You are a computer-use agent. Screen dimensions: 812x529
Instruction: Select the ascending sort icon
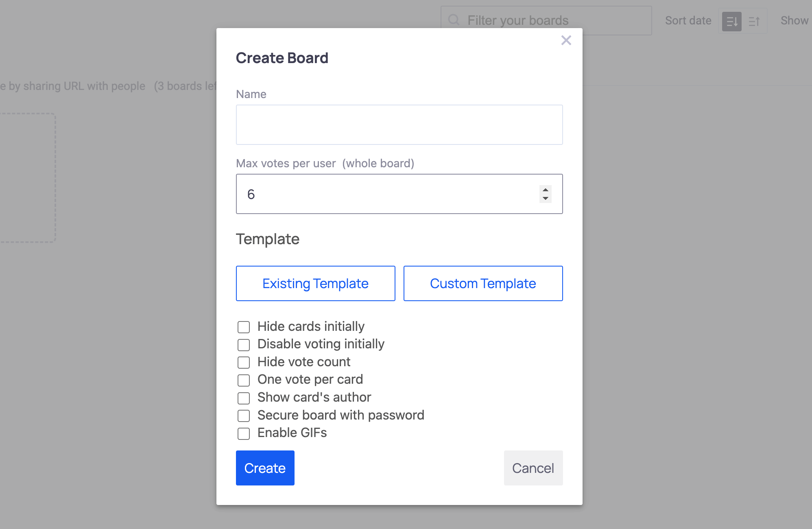tap(755, 21)
